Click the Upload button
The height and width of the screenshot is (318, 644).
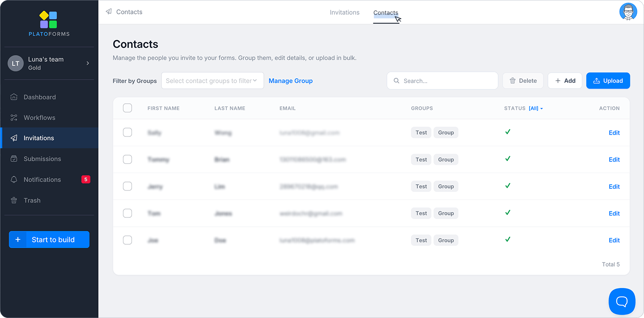(x=608, y=81)
